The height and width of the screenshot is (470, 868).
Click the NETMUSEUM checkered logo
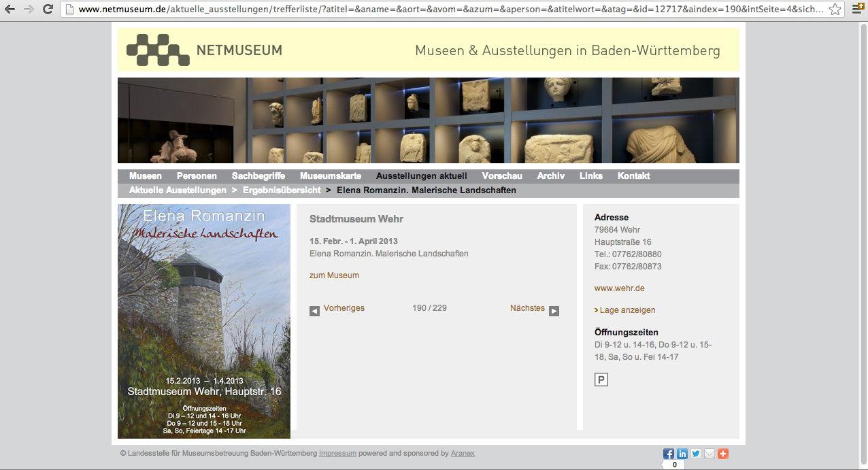coord(158,50)
